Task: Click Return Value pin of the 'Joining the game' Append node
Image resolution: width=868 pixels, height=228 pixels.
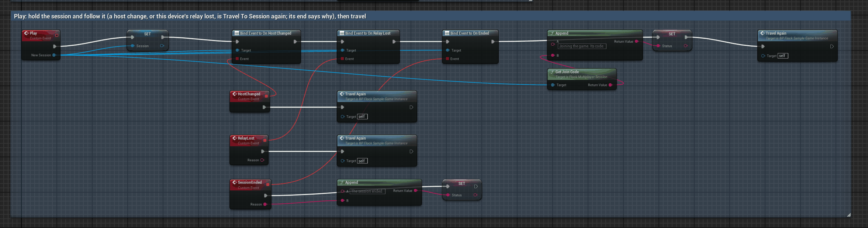Action: [x=637, y=42]
